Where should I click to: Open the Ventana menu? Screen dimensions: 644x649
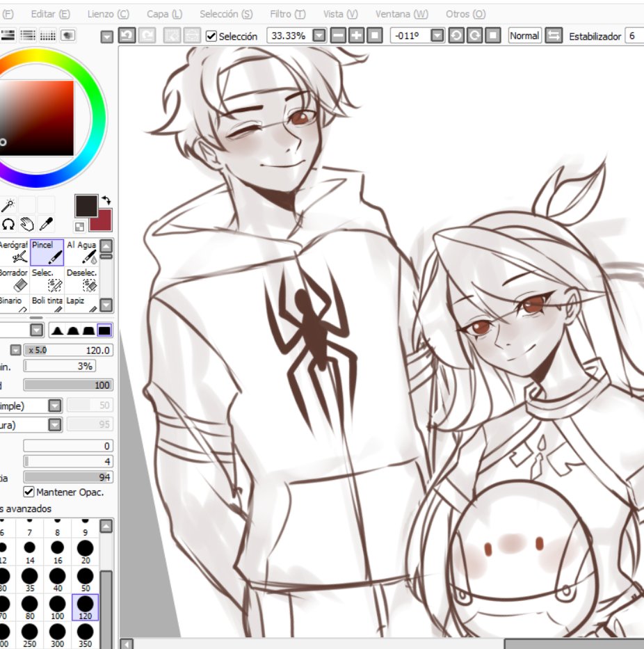(x=402, y=14)
